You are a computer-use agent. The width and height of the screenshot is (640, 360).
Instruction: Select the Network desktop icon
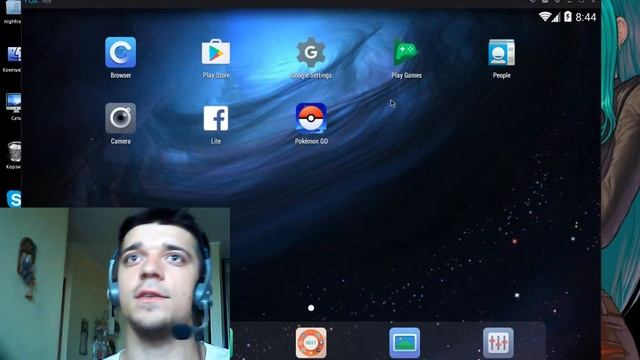click(x=13, y=103)
